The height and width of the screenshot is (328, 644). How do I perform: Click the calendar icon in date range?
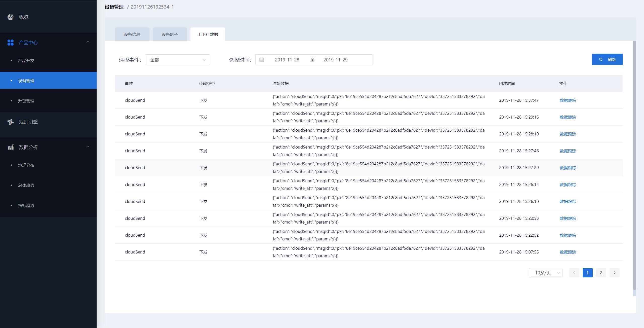(262, 60)
